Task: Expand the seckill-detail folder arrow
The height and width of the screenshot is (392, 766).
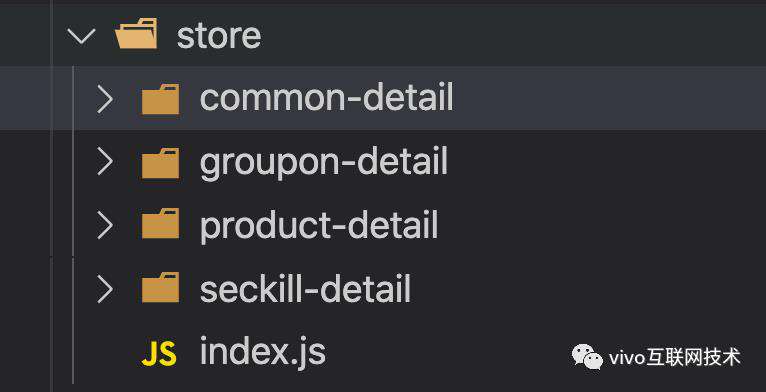Action: 105,289
